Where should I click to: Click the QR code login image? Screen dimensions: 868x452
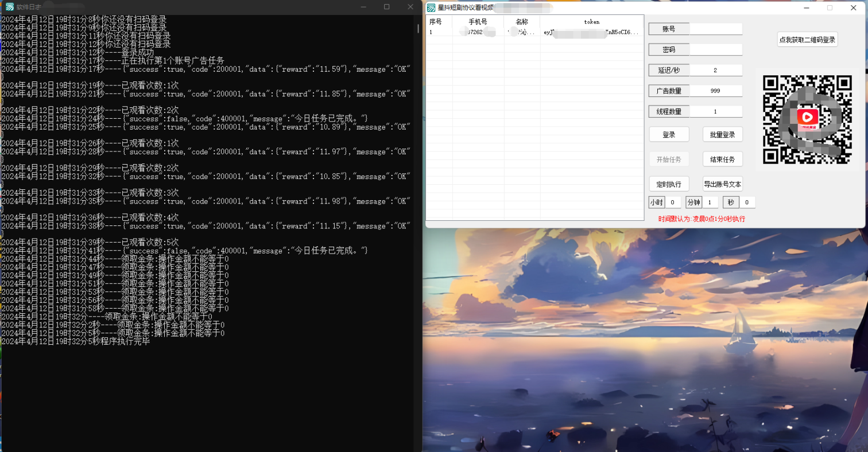tap(807, 119)
